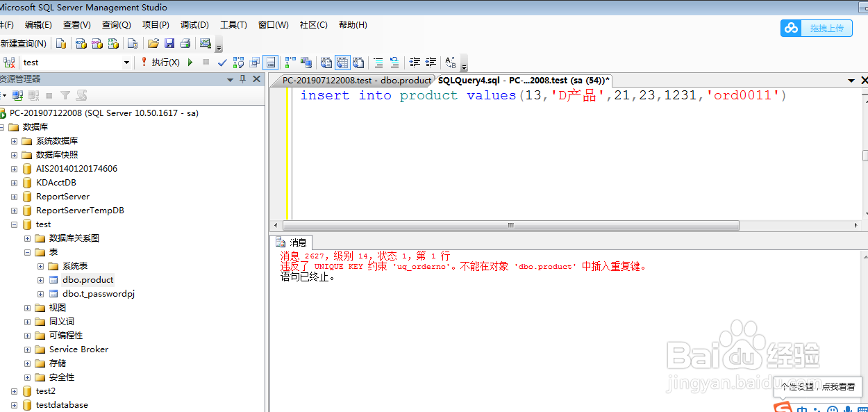Select the results to file icon
Image resolution: width=868 pixels, height=412 pixels.
(358, 63)
